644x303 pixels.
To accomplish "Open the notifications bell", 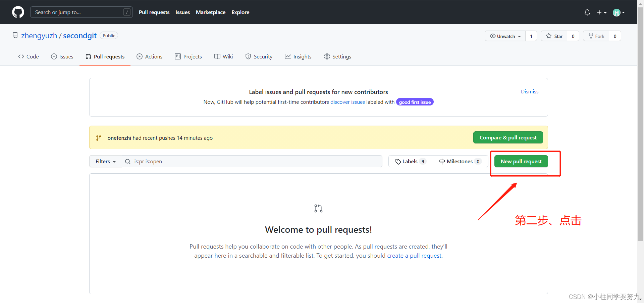I will [587, 12].
